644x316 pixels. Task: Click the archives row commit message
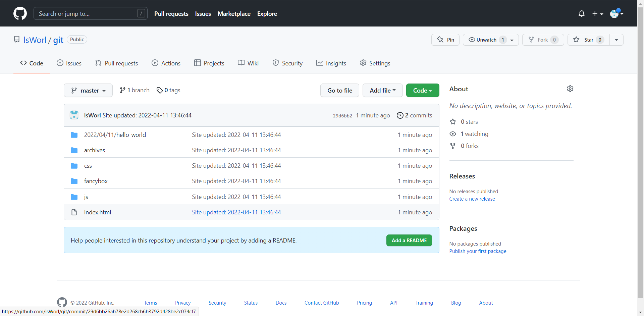point(236,150)
